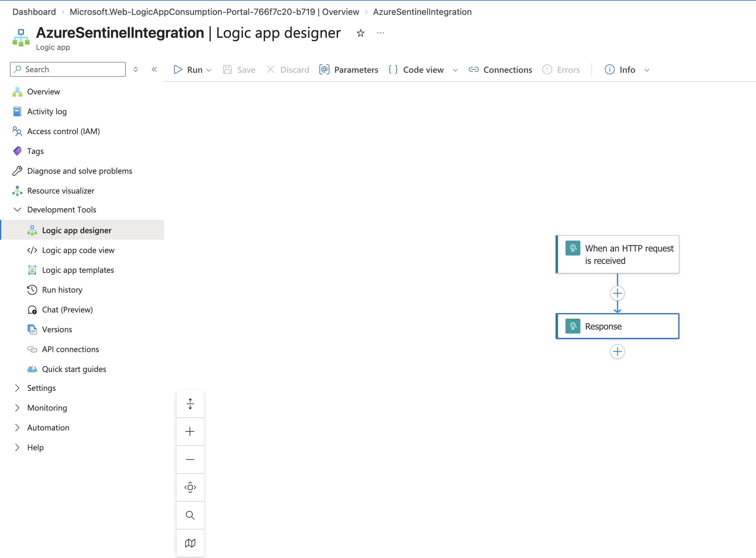Toggle the minimap icon on canvas controls
This screenshot has width=756, height=558.
click(x=190, y=543)
